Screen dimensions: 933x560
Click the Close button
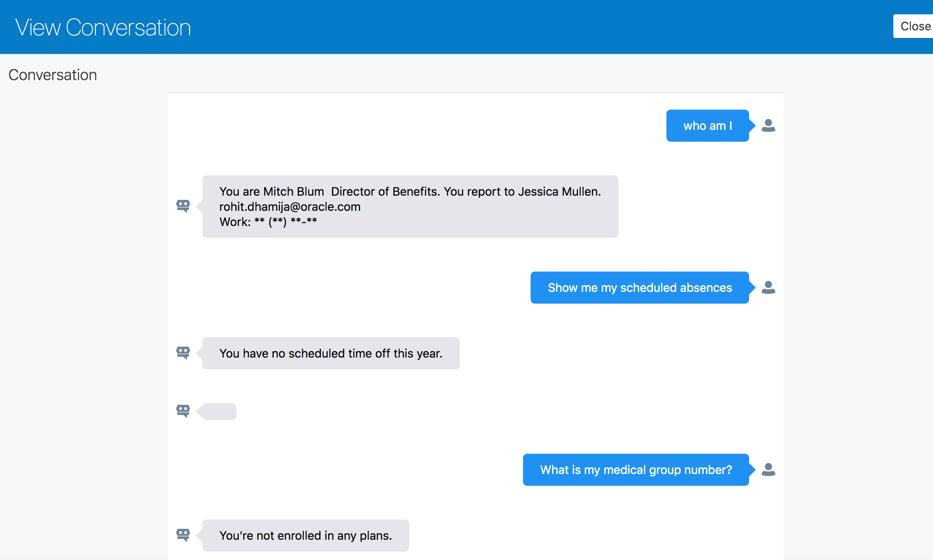(914, 26)
